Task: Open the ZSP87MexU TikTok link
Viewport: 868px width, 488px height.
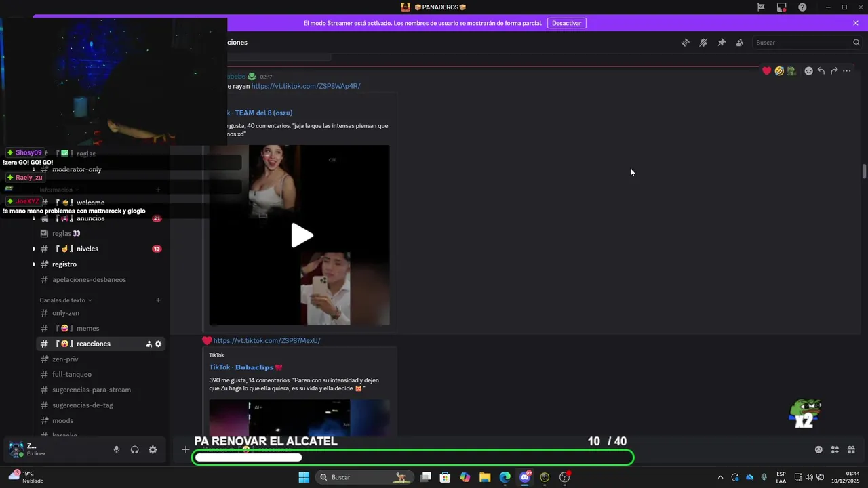Action: tap(267, 340)
